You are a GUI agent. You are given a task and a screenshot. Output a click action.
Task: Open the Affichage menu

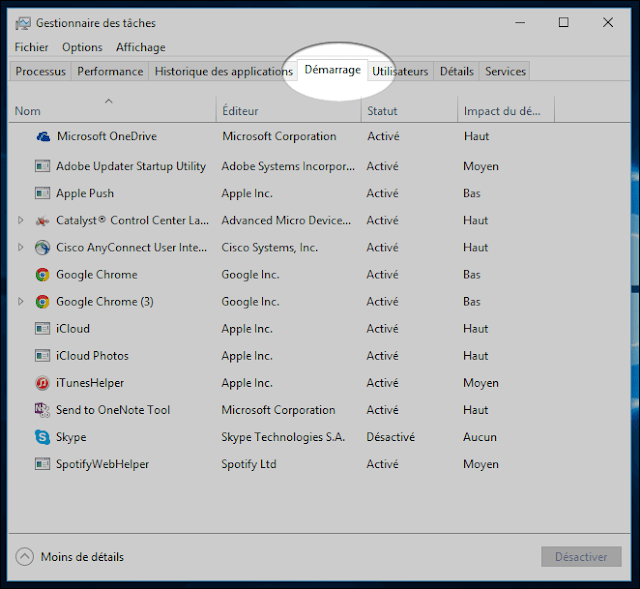click(141, 47)
